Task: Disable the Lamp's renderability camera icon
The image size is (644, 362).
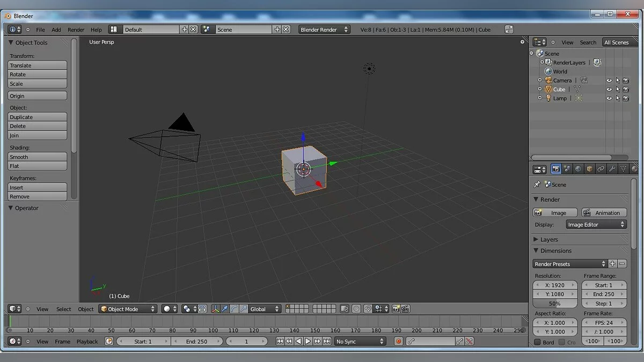Action: (626, 98)
